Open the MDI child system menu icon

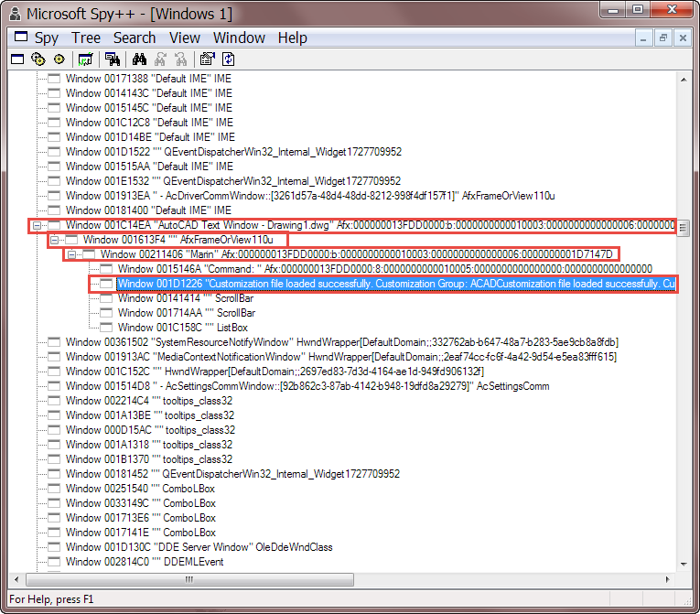tap(20, 38)
